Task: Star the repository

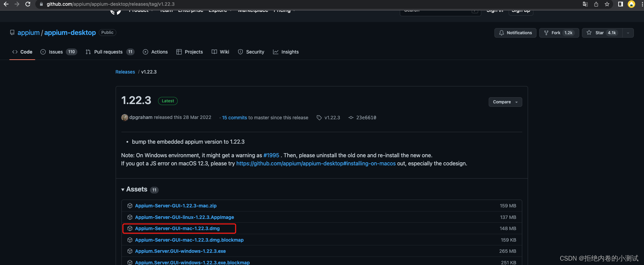Action: pos(602,33)
